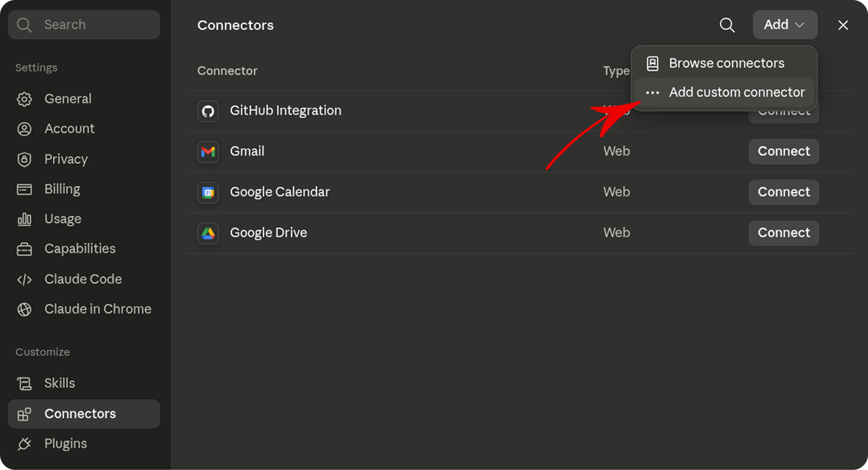The height and width of the screenshot is (470, 868).
Task: Choose Add custom connector from the menu
Action: pos(724,92)
